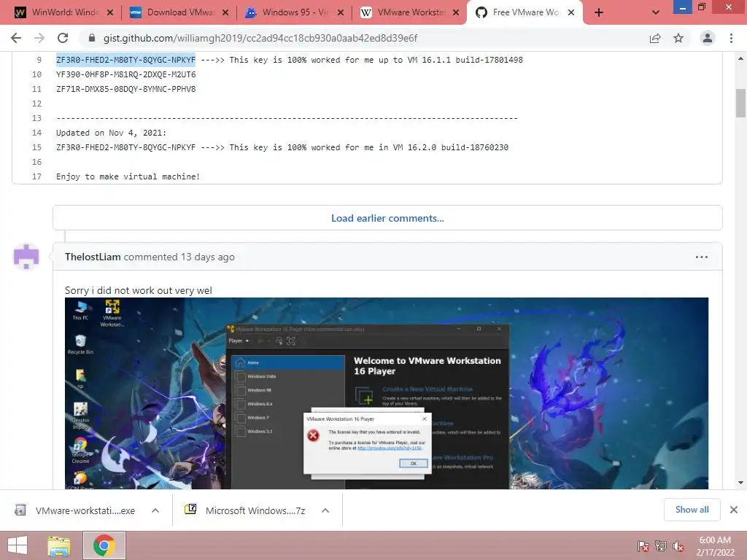Switch to the Windows 95 tab
747x560 pixels.
point(295,12)
